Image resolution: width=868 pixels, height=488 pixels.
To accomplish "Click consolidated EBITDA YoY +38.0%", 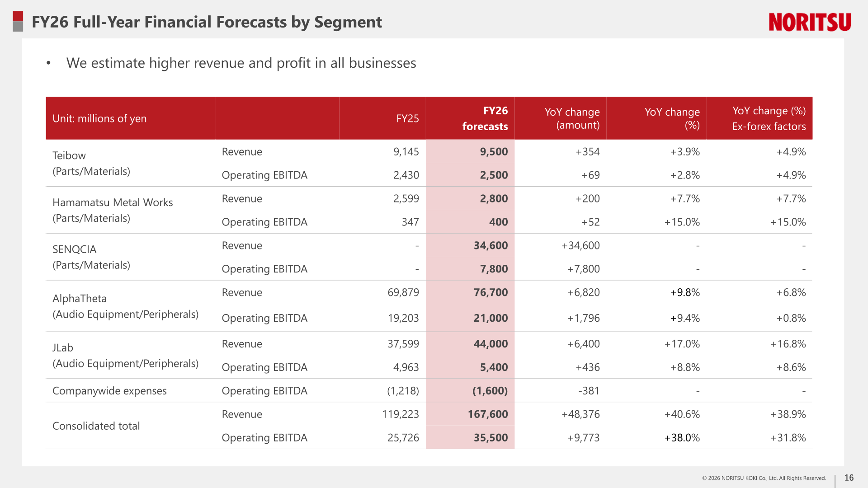I will [x=682, y=438].
